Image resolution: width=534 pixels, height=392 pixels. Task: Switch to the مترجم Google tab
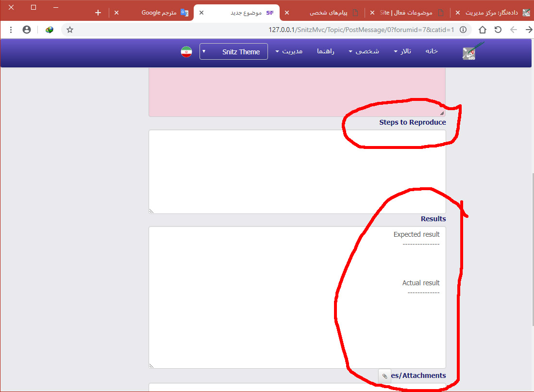click(x=159, y=13)
